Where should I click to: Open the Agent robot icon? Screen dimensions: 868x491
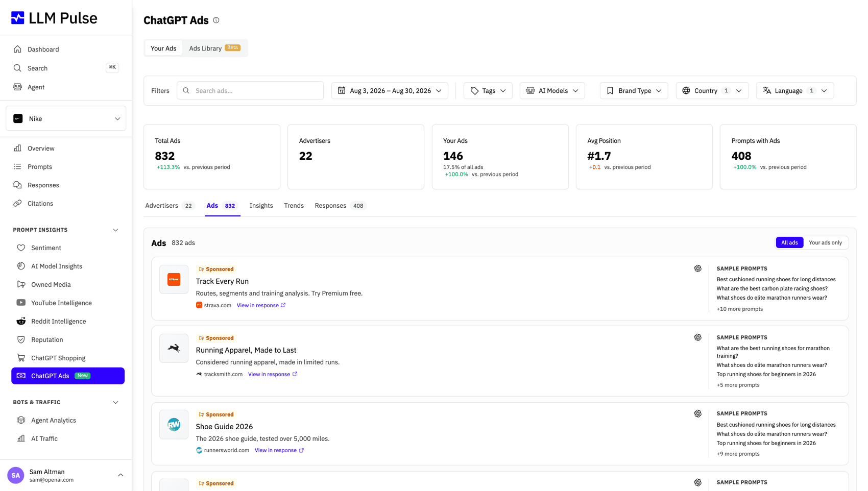(x=18, y=87)
